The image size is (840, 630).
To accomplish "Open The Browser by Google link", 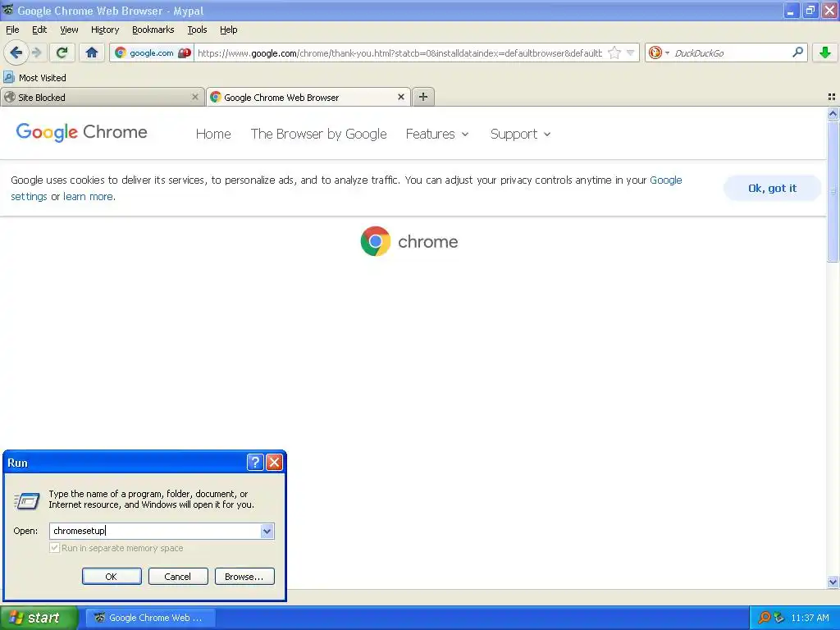I will tap(319, 134).
